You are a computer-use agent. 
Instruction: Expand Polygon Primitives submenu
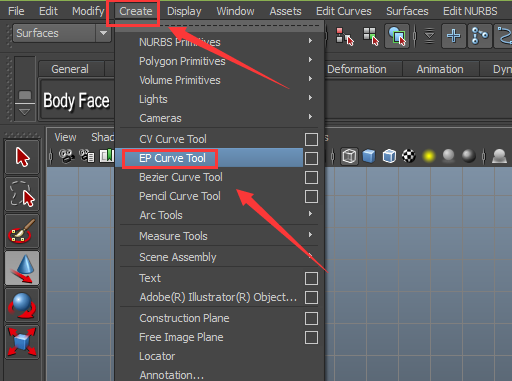219,61
